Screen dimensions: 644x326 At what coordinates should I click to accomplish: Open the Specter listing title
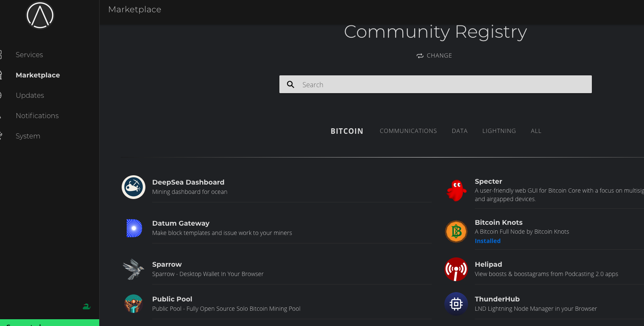pyautogui.click(x=488, y=181)
